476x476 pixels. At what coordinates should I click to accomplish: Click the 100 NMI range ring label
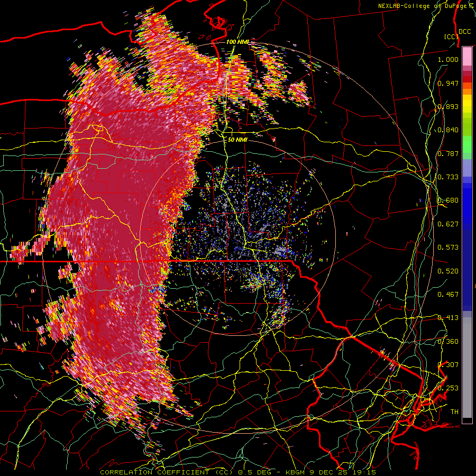(x=237, y=42)
